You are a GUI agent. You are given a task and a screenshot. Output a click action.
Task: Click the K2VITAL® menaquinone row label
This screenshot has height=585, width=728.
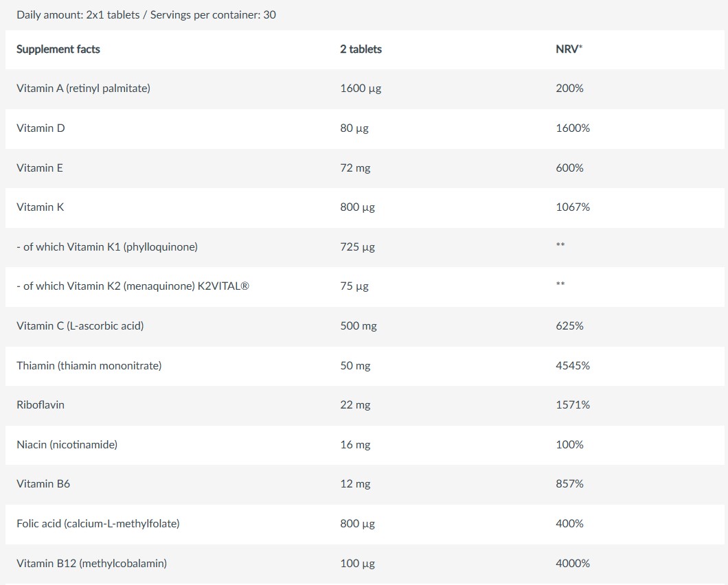click(x=133, y=286)
